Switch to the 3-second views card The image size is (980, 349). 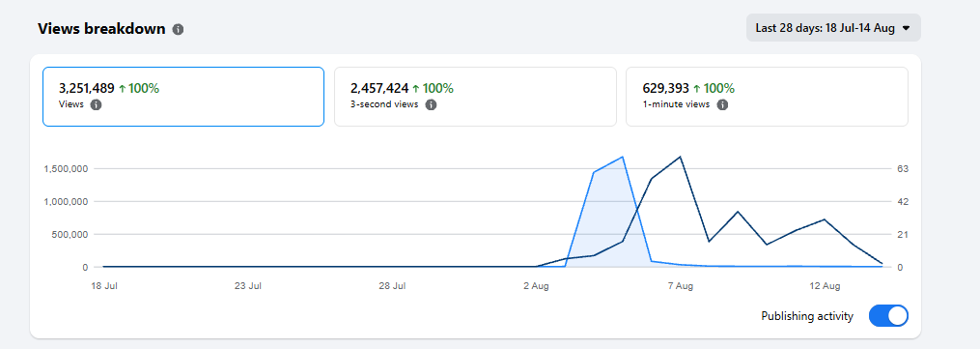(475, 97)
